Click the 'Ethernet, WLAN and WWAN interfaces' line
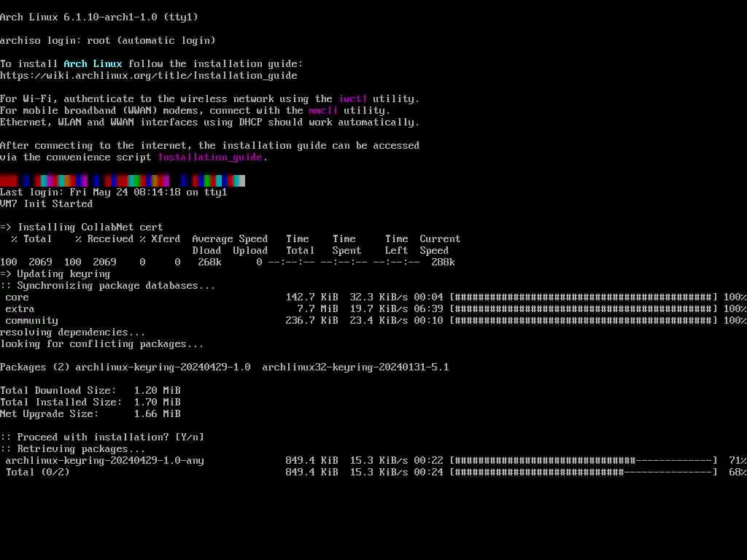This screenshot has height=560, width=747. click(210, 122)
